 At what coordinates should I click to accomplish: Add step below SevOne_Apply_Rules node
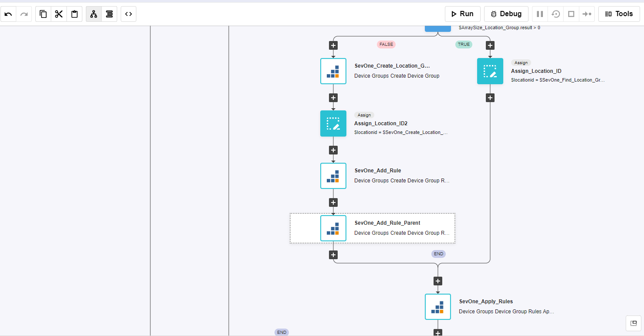[x=438, y=333]
